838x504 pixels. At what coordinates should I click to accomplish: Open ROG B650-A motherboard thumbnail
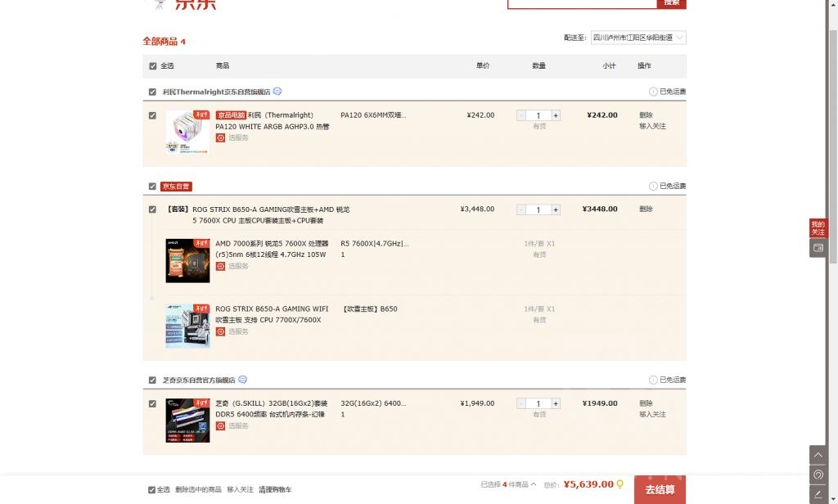(x=187, y=326)
